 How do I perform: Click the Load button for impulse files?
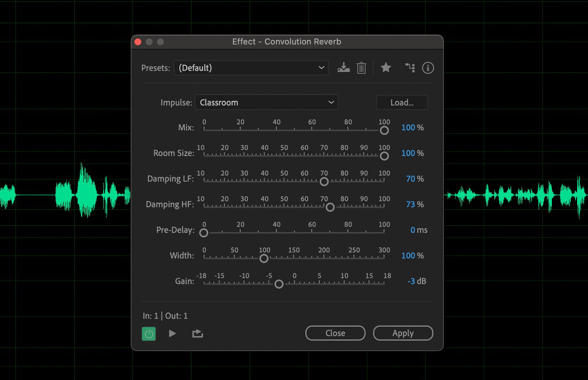(x=402, y=102)
